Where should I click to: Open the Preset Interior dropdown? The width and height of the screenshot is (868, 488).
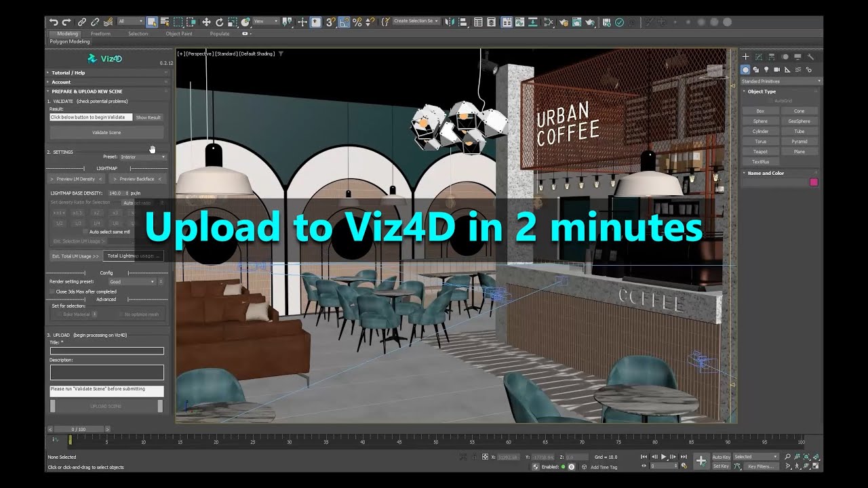pyautogui.click(x=143, y=157)
